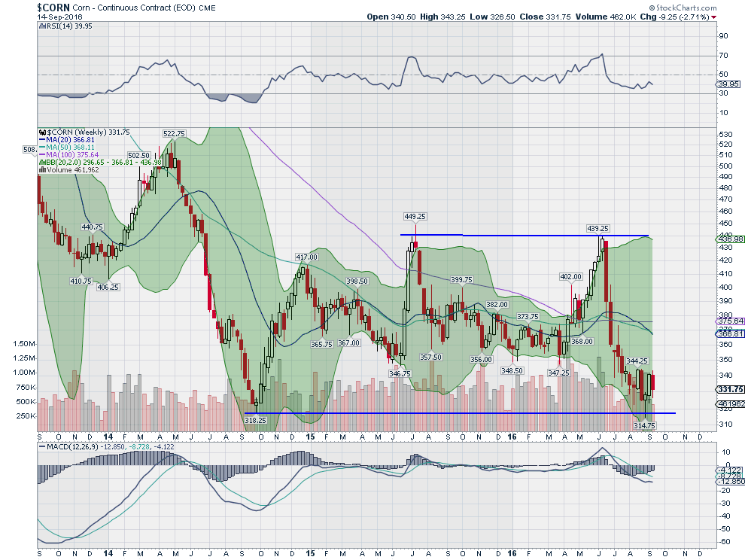Image resolution: width=745 pixels, height=560 pixels.
Task: Click the 449.25 high price label
Action: pyautogui.click(x=415, y=216)
